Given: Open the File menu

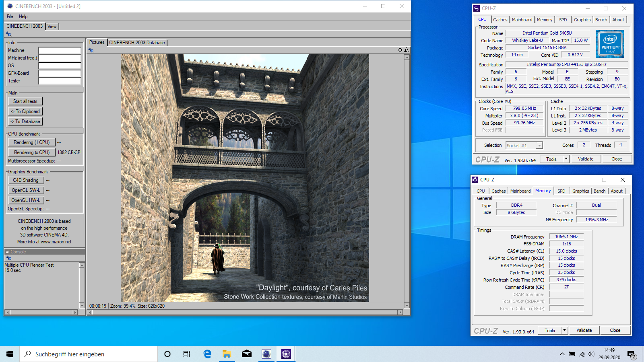Looking at the screenshot, I should 10,16.
